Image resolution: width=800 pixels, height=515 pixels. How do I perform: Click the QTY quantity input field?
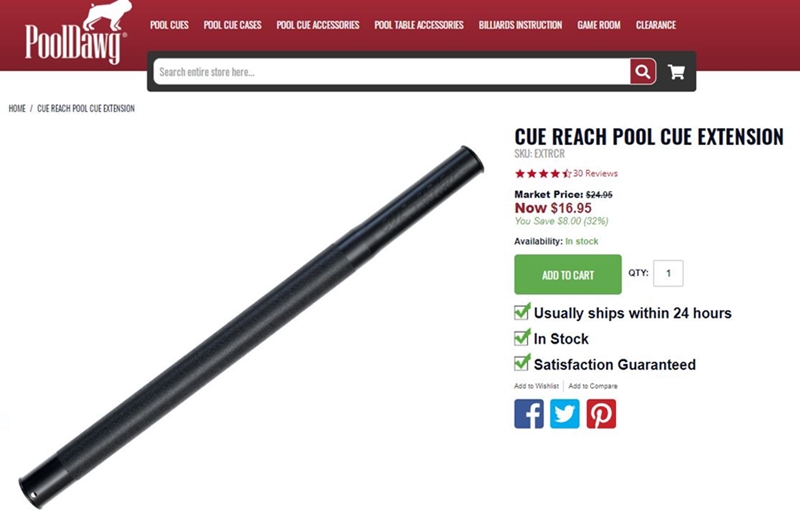(668, 274)
